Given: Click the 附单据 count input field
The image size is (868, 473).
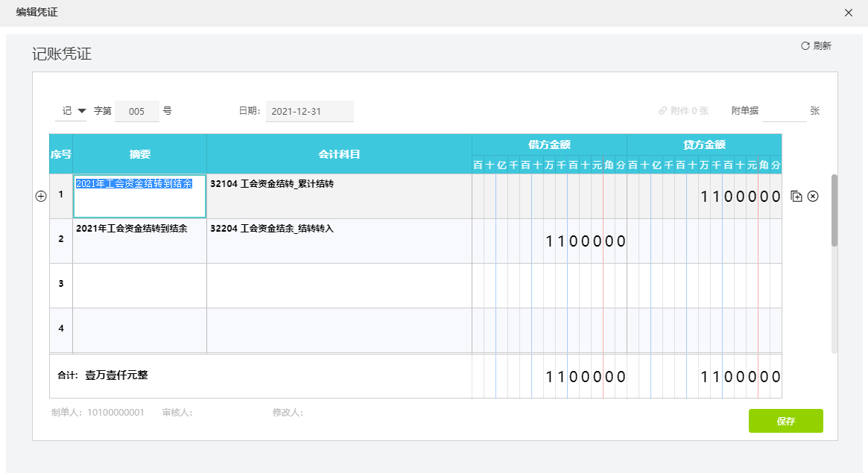Looking at the screenshot, I should click(784, 111).
